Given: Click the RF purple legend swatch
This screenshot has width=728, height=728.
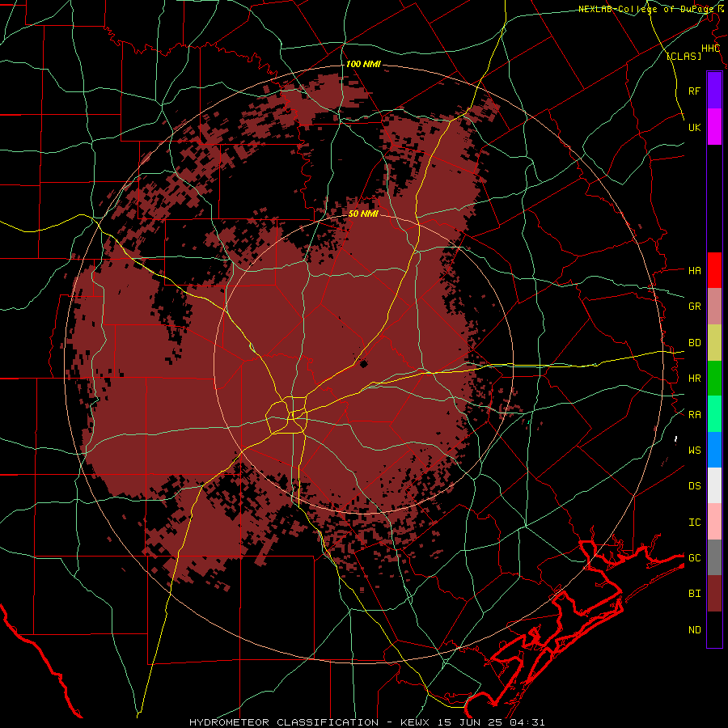Looking at the screenshot, I should point(714,91).
